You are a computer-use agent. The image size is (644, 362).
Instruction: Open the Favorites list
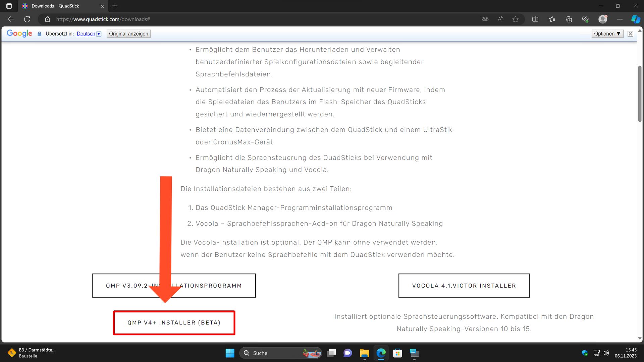(x=552, y=19)
